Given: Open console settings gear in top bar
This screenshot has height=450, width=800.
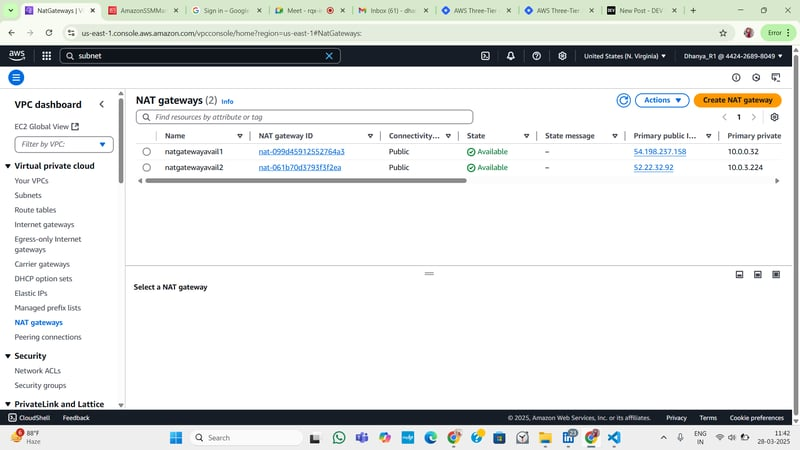Looking at the screenshot, I should click(562, 56).
